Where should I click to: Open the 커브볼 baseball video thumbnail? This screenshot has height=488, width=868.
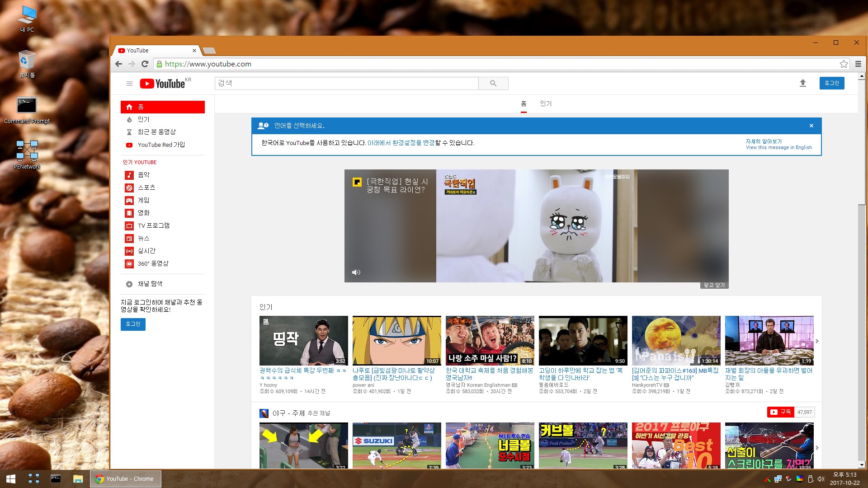click(583, 446)
